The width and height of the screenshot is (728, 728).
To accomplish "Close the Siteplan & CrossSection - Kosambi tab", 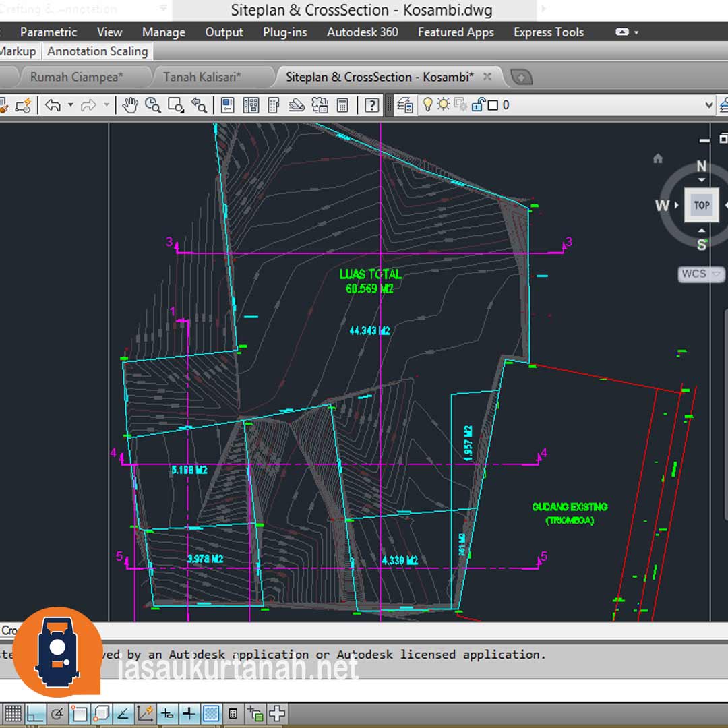I will point(487,77).
